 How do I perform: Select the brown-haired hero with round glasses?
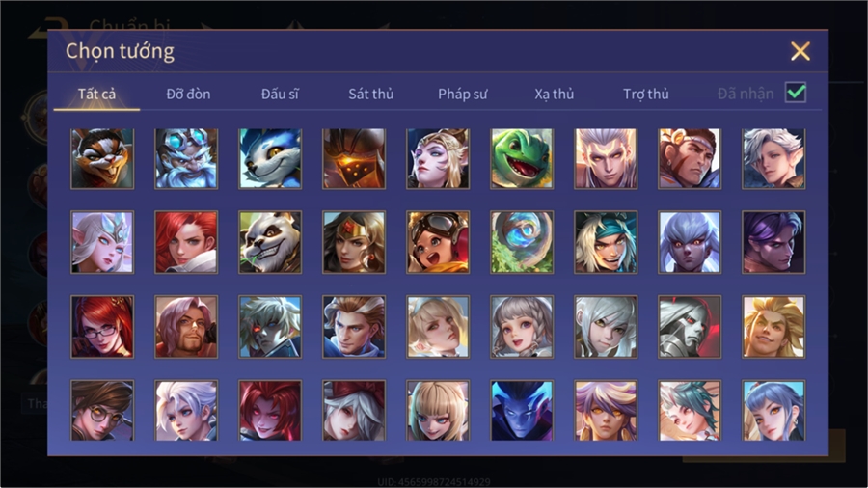[102, 410]
